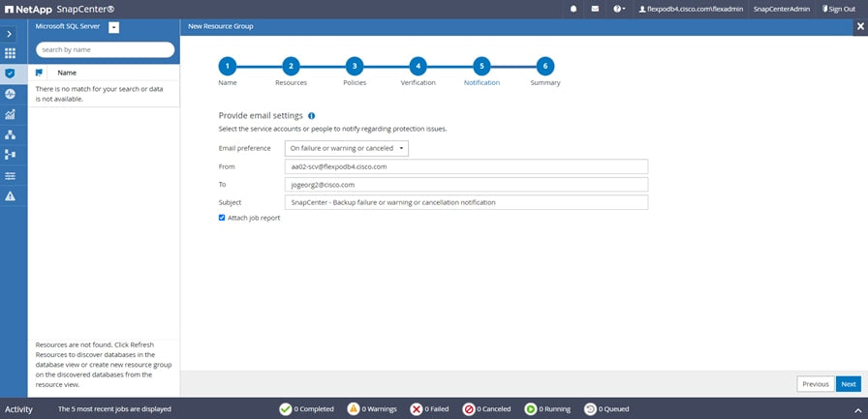Screen dimensions: 868x419
Task: Expand the Microsoft SQL Server plugin dropdown
Action: point(113,27)
